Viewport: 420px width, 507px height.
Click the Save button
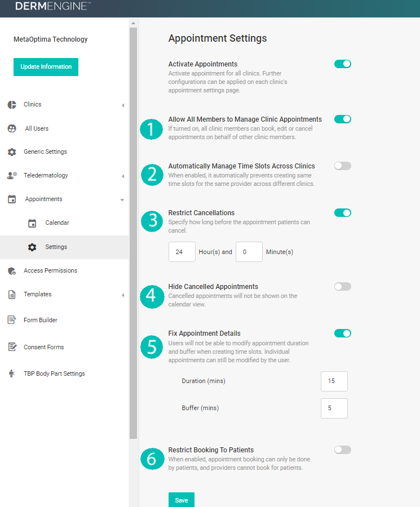[181, 500]
